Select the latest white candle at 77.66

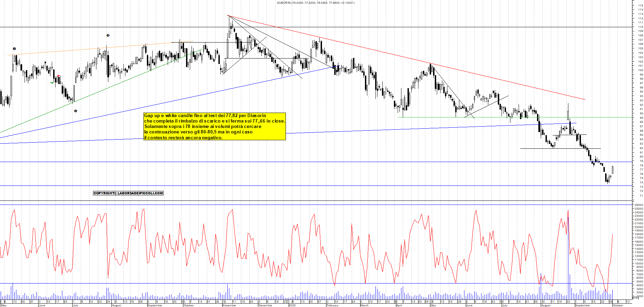[613, 169]
